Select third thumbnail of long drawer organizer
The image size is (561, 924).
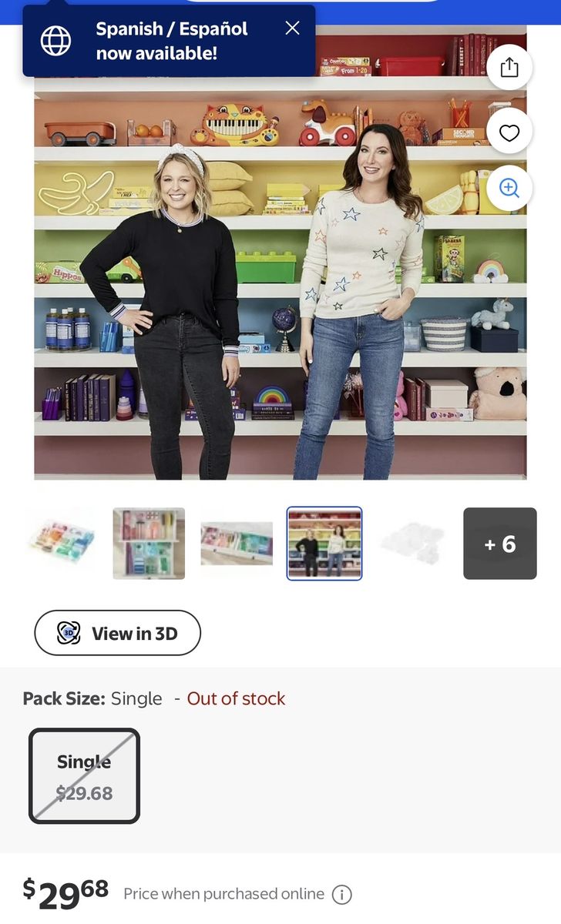click(x=237, y=544)
